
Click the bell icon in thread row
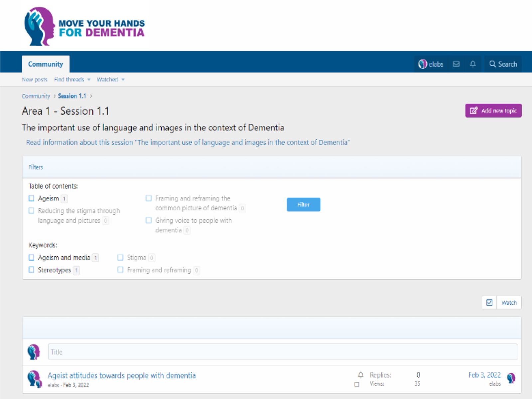360,375
